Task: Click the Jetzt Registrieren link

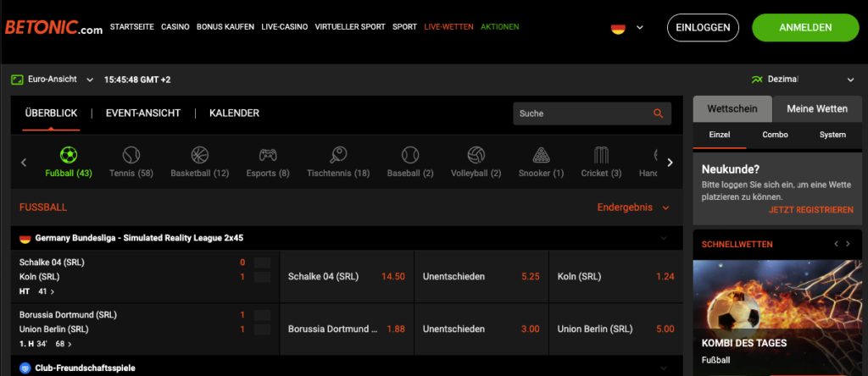Action: tap(811, 210)
